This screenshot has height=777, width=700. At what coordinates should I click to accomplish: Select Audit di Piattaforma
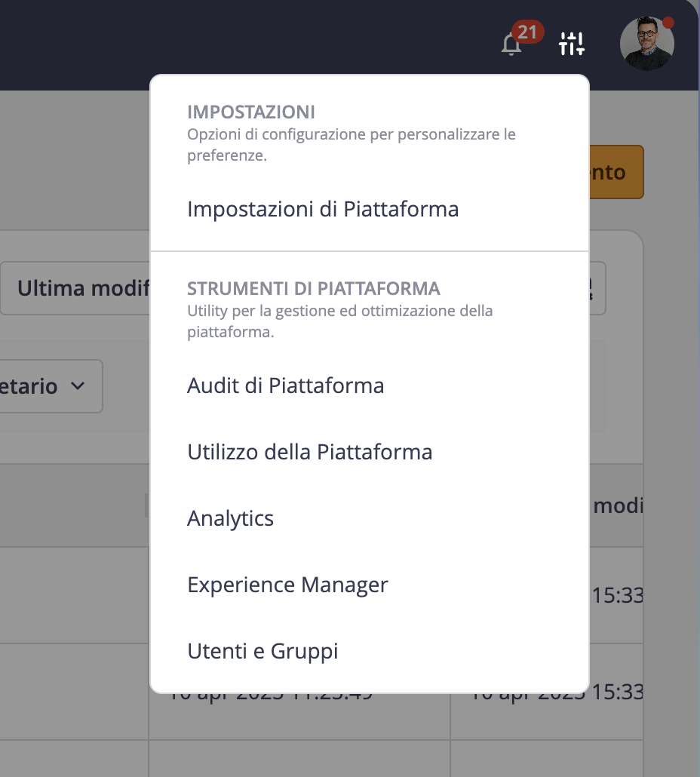(x=285, y=385)
